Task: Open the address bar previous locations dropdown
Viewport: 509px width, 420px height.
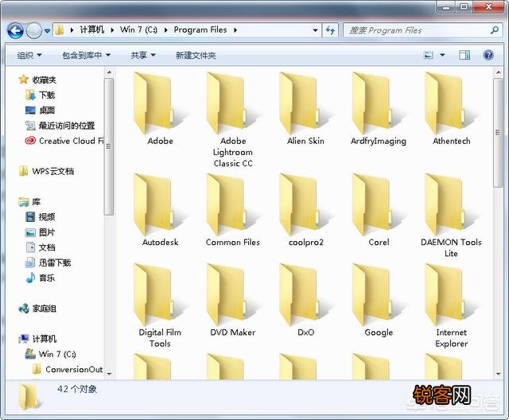Action: click(x=315, y=30)
